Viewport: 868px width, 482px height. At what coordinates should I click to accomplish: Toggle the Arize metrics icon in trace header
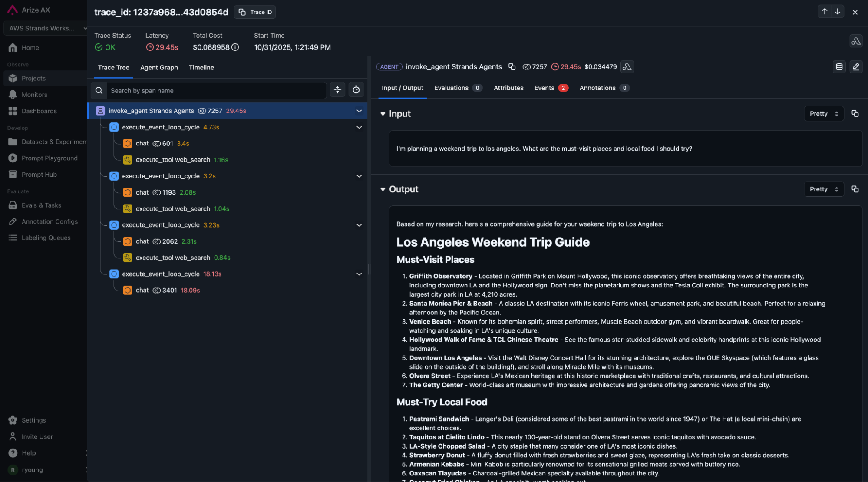(x=856, y=41)
